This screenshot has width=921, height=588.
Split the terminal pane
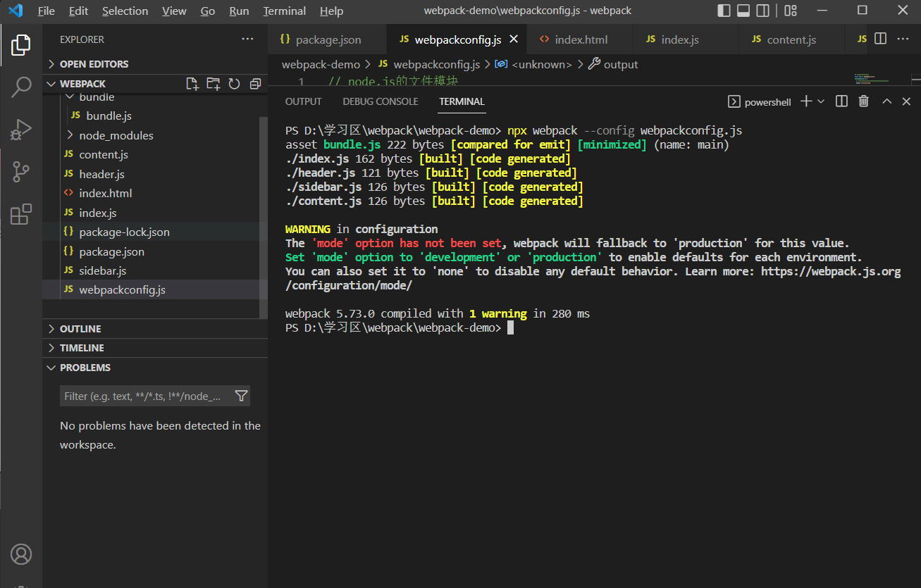841,101
